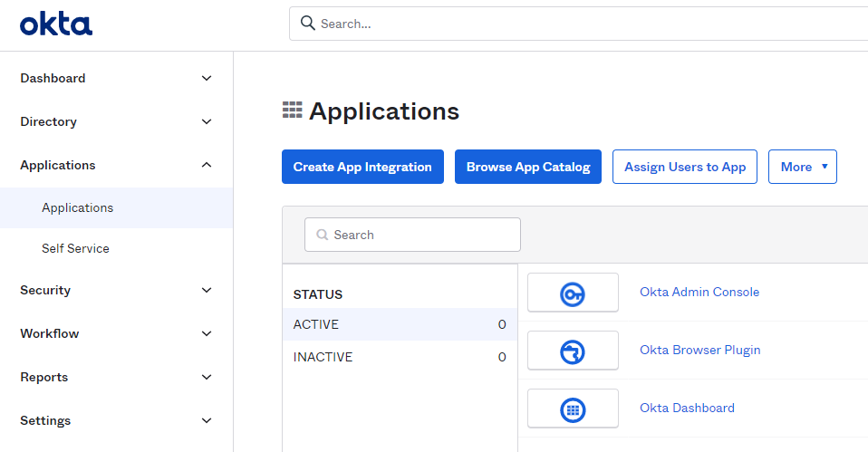
Task: Select Self Service in the sidebar
Action: pyautogui.click(x=75, y=248)
